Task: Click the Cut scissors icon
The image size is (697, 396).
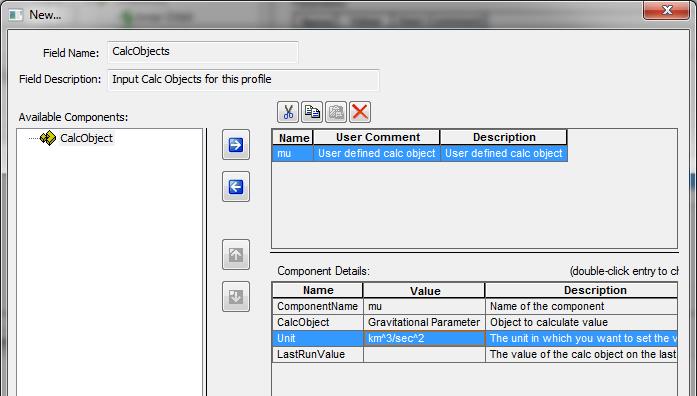Action: click(x=288, y=112)
